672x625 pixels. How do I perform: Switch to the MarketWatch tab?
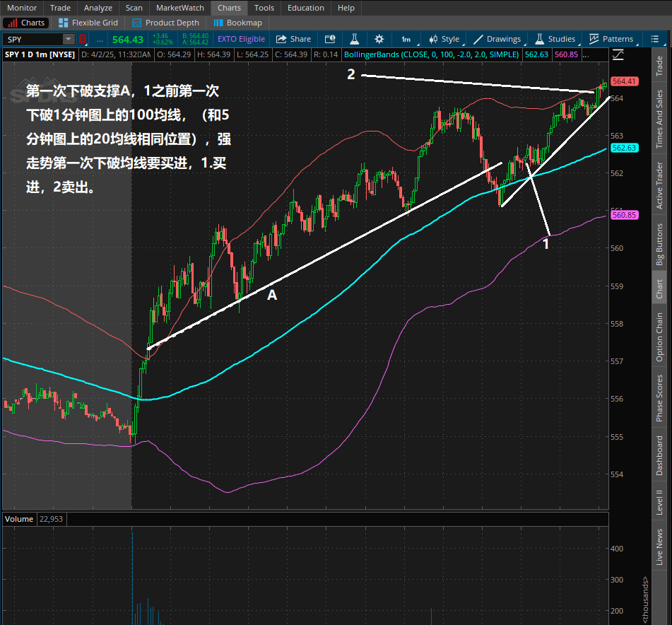pos(179,8)
